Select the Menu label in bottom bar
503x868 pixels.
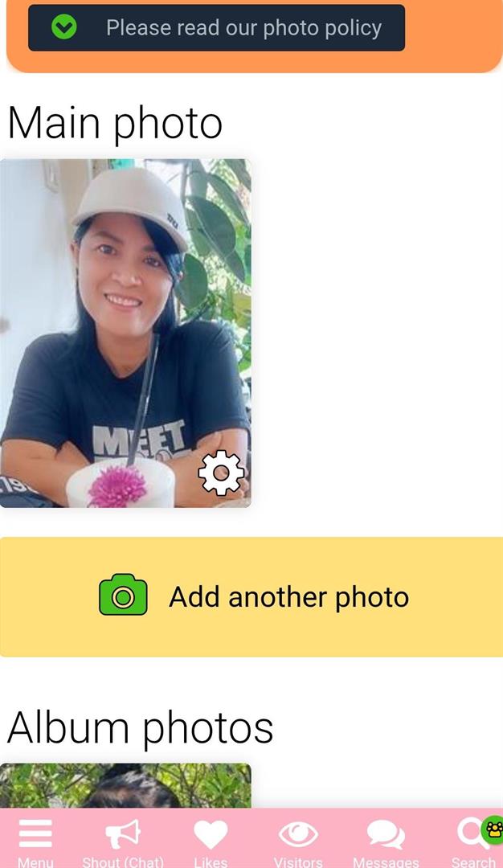click(x=35, y=862)
